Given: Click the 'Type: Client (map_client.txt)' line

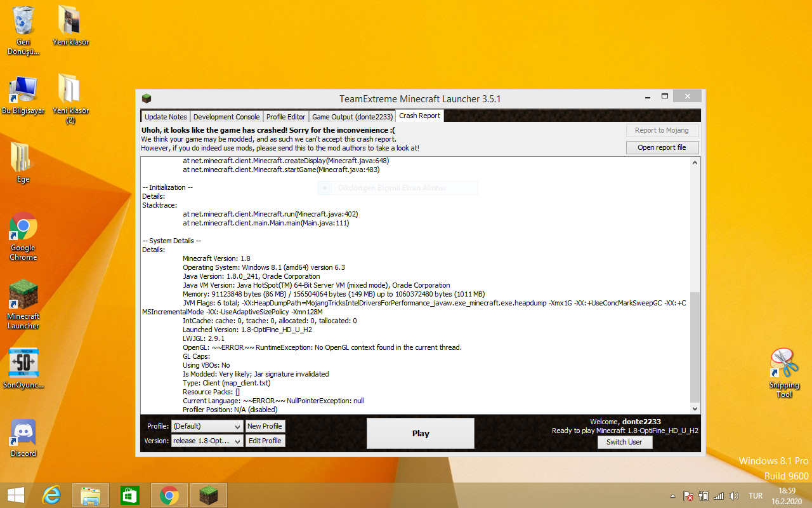Looking at the screenshot, I should [226, 383].
